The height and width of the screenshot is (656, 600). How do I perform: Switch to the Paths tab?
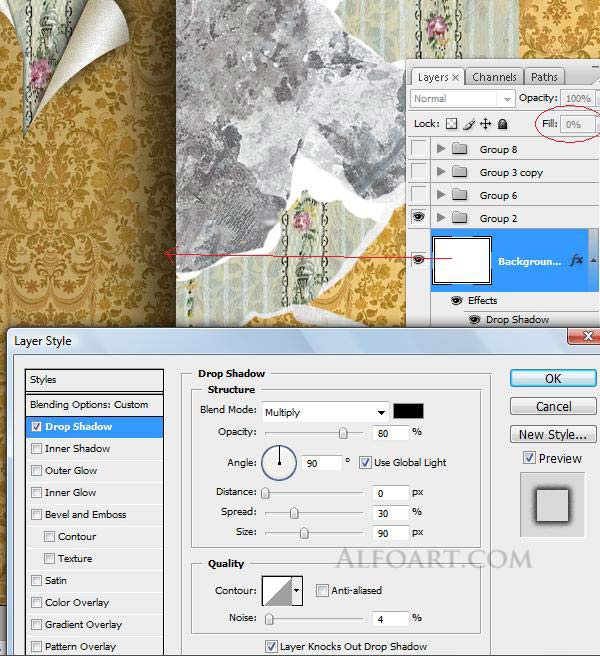pos(544,77)
